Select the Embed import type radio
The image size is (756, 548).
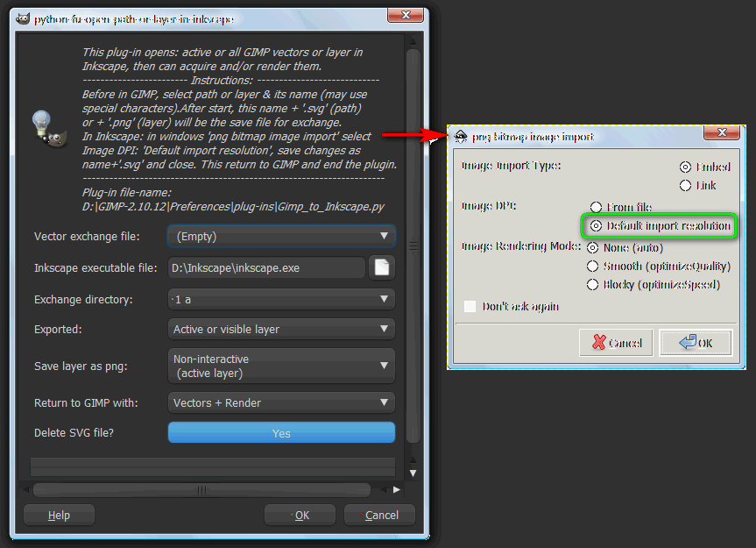[685, 167]
